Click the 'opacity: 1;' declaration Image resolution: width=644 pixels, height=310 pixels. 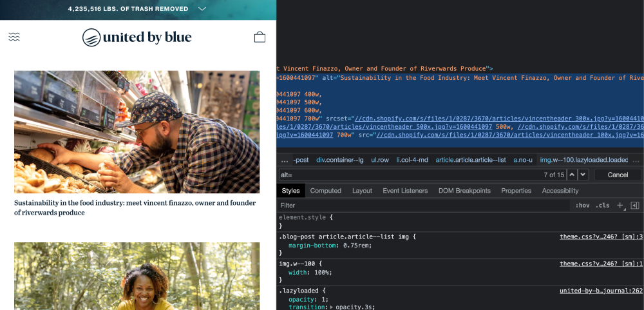pos(308,299)
